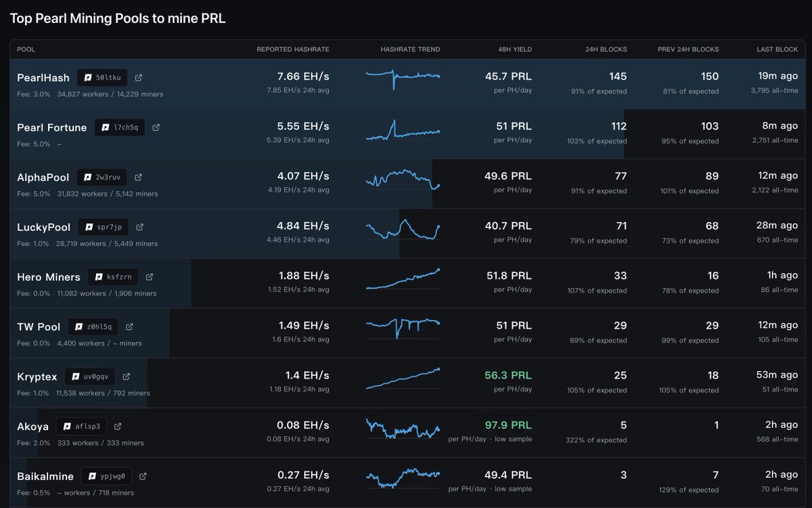The height and width of the screenshot is (508, 812).
Task: View Hero Miners hashrate trend sparkline
Action: point(403,279)
